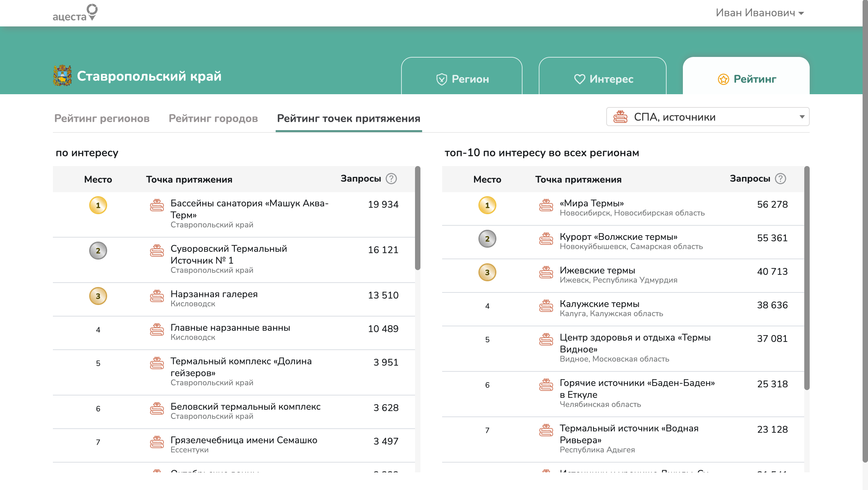The height and width of the screenshot is (490, 868).
Task: Click the 56 278 requests value
Action: 772,205
